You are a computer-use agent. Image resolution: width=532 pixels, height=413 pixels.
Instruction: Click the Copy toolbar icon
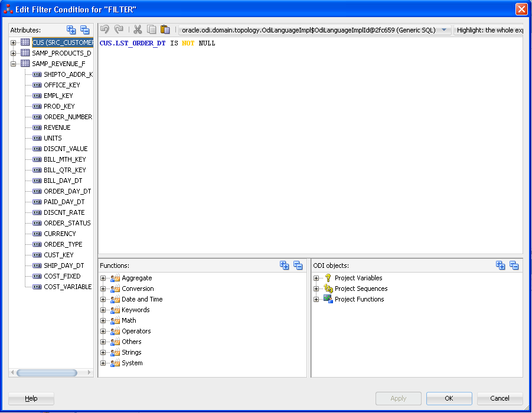click(151, 29)
